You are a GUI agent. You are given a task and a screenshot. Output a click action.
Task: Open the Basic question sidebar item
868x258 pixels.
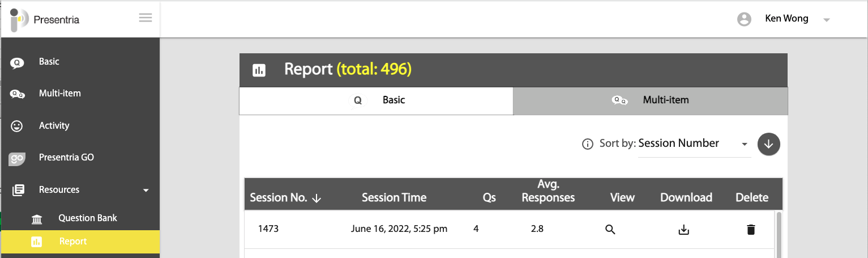click(x=80, y=62)
